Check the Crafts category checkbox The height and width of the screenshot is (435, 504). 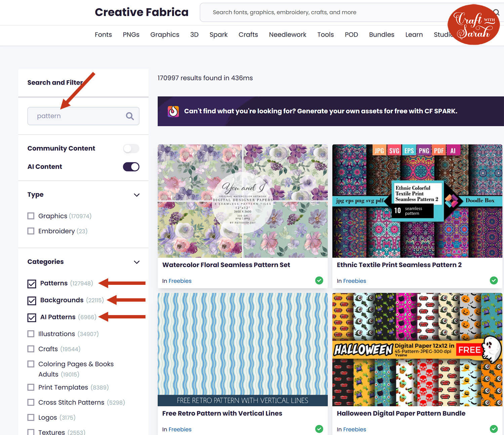click(x=31, y=349)
